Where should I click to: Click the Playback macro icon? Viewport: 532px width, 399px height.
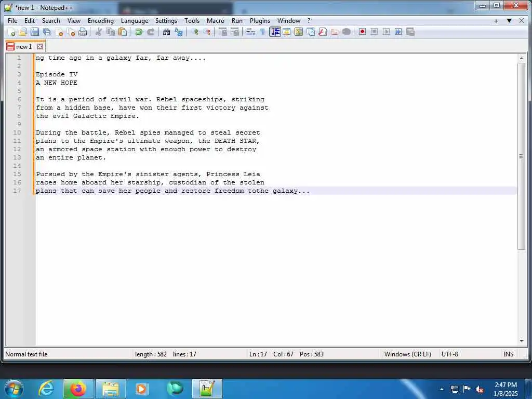(x=386, y=32)
